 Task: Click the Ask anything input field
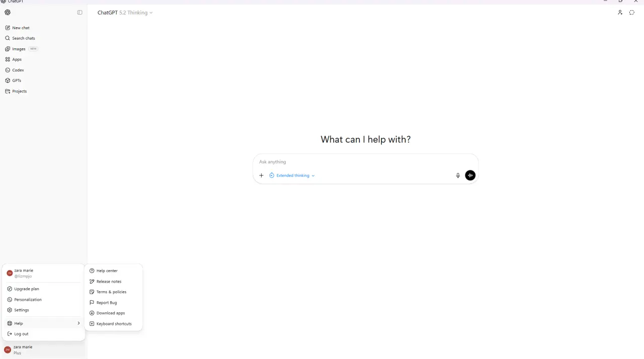pyautogui.click(x=366, y=162)
